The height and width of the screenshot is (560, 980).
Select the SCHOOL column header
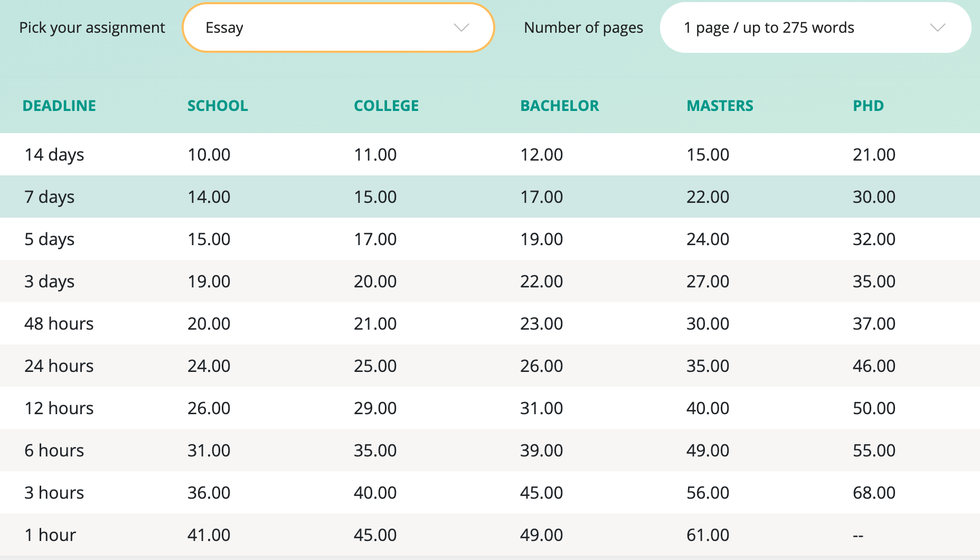coord(218,106)
